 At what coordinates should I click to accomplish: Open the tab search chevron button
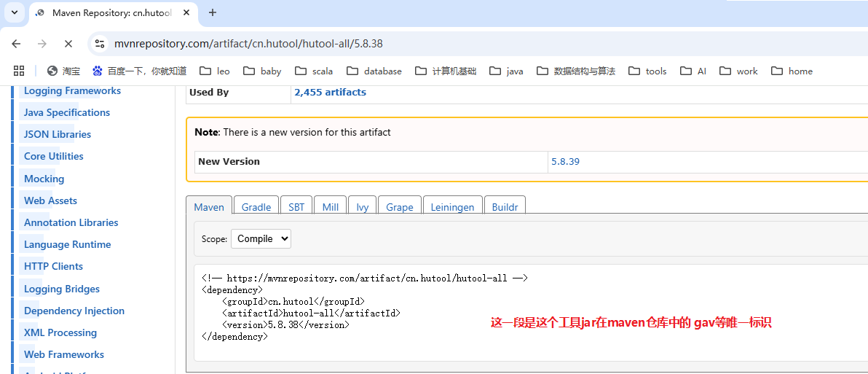point(15,12)
